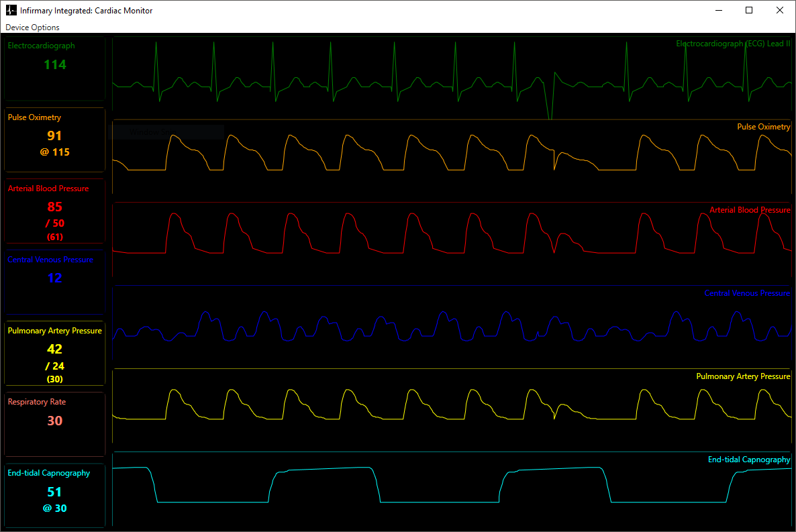The height and width of the screenshot is (532, 796).
Task: Maximize the Cardiac Monitor window
Action: 749,10
